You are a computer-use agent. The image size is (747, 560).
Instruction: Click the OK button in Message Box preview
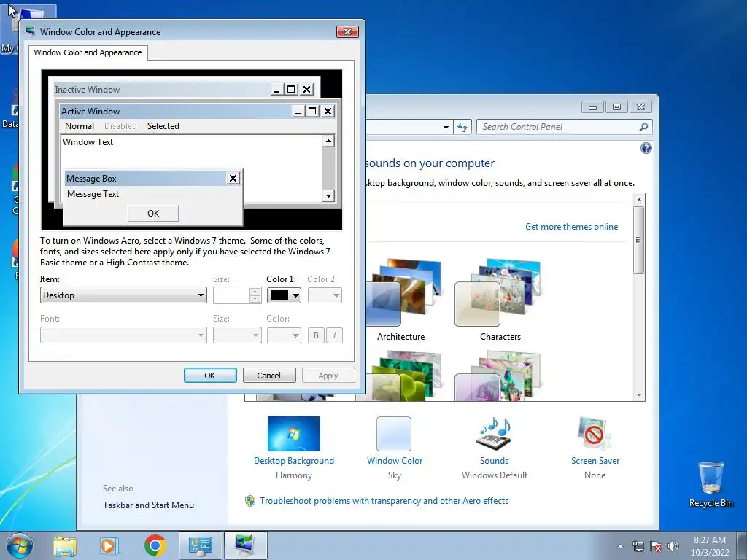[x=153, y=214]
